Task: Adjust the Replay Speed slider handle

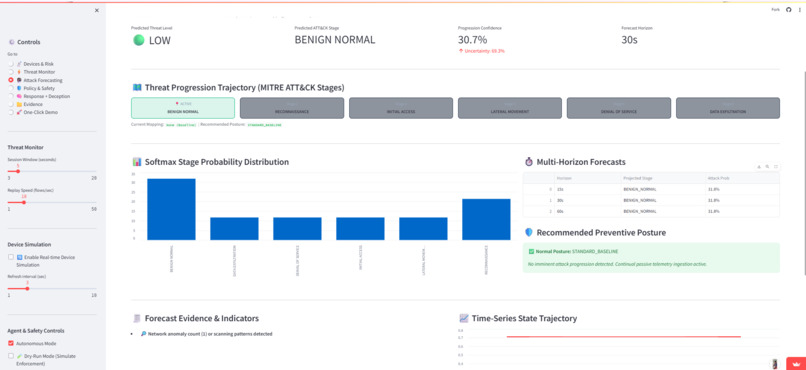Action: 24,202
